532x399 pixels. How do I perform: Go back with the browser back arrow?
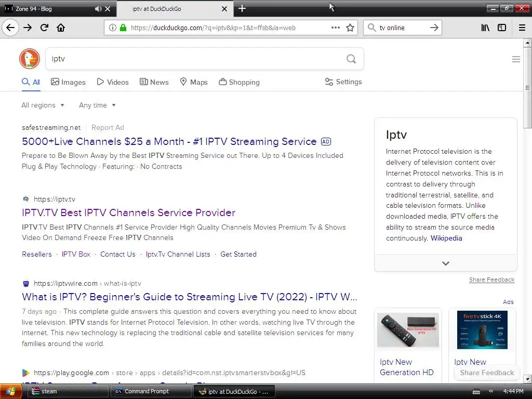coord(10,28)
